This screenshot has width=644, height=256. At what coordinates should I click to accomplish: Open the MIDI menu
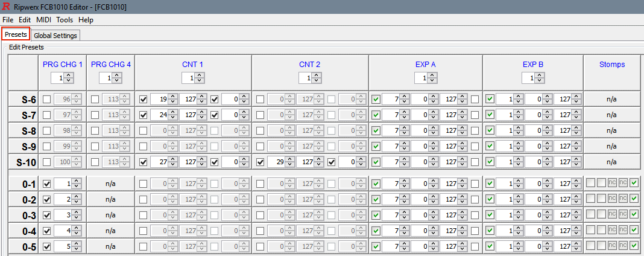pyautogui.click(x=43, y=20)
